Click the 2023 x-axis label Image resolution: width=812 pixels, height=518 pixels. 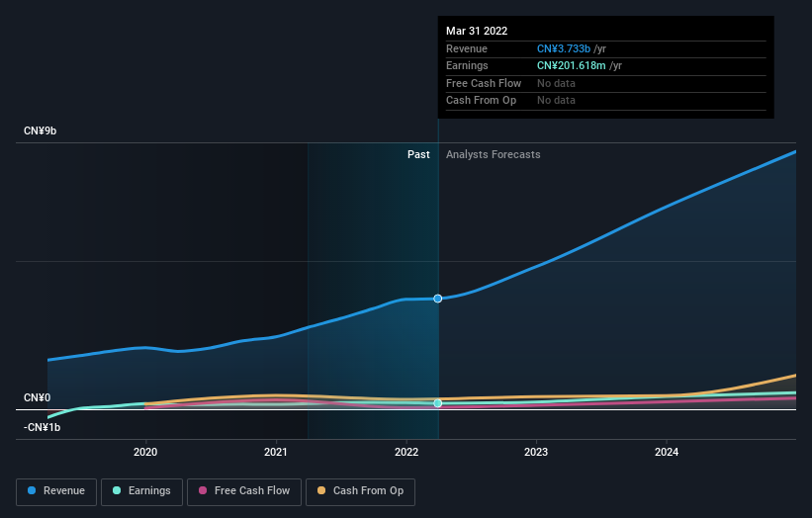point(536,452)
